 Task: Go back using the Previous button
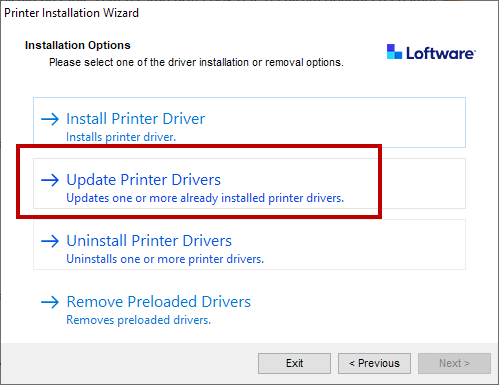pos(374,363)
